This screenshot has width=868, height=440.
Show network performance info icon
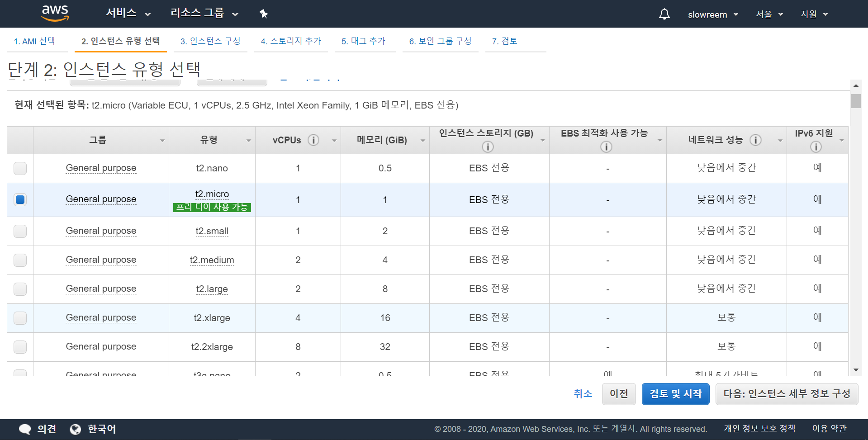tap(755, 140)
